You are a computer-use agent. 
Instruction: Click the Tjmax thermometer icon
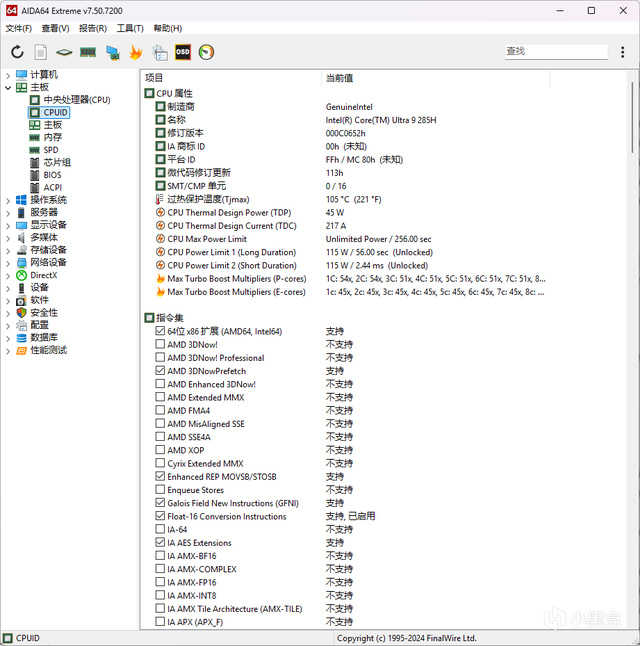(x=160, y=199)
